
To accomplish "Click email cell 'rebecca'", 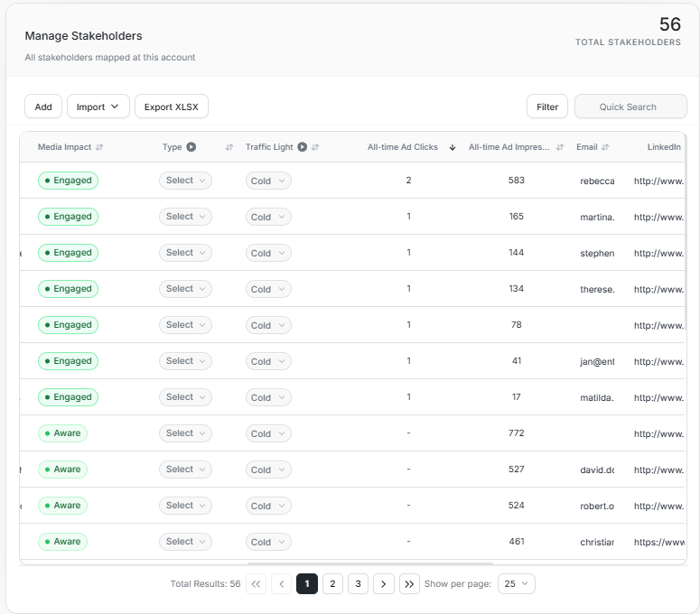I will (597, 181).
